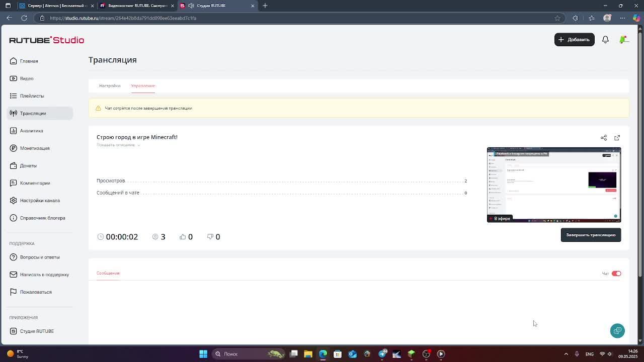Click the Добавить button
This screenshot has width=644, height=362.
(x=574, y=39)
